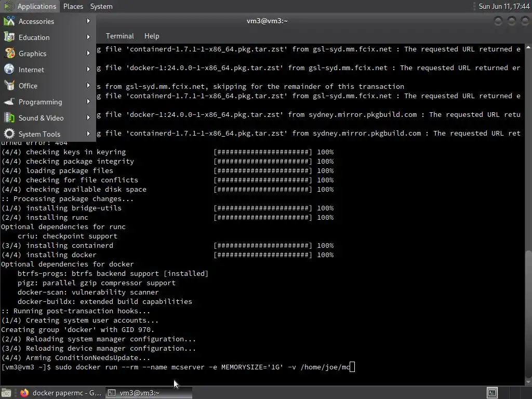Expand the Accessories submenu arrow
The width and height of the screenshot is (532, 399).
tap(88, 21)
